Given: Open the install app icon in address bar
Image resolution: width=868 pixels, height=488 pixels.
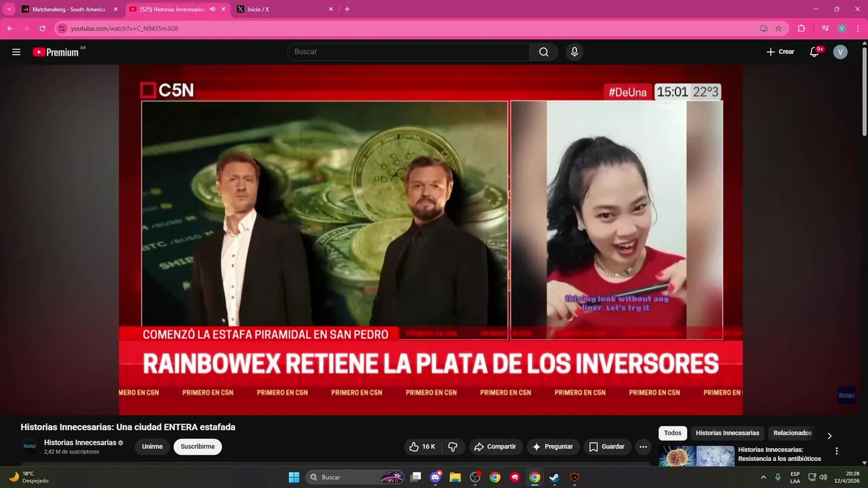Looking at the screenshot, I should pyautogui.click(x=764, y=28).
